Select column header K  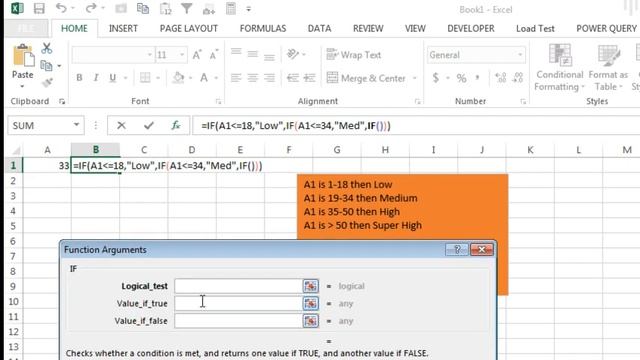pos(530,150)
